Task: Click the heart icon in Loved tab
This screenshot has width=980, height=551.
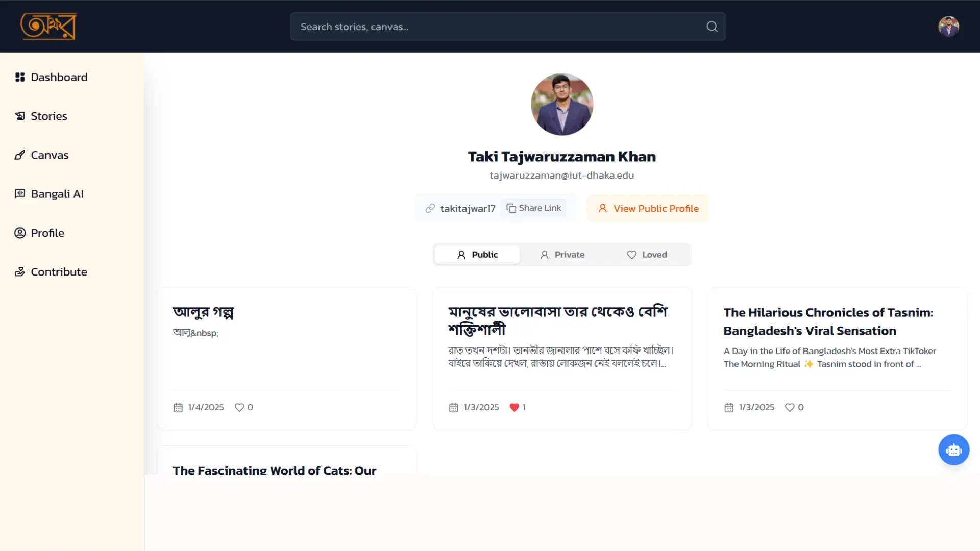Action: (631, 255)
